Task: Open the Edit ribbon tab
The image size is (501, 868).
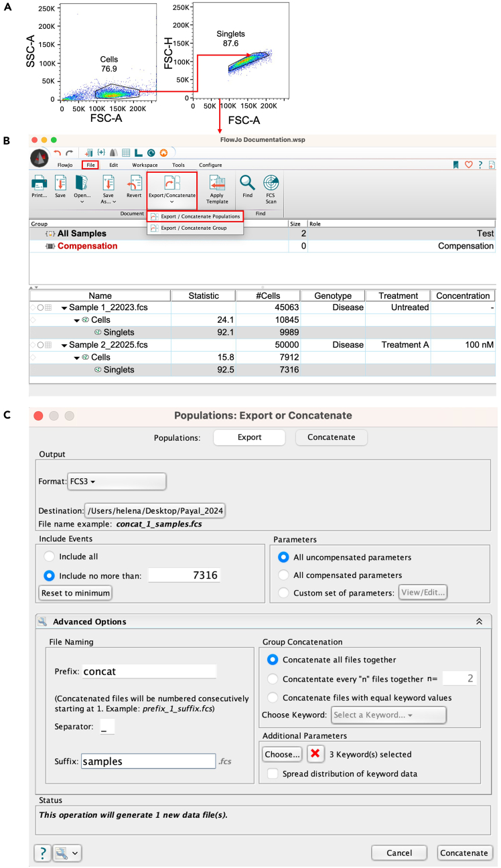Action: click(x=113, y=165)
